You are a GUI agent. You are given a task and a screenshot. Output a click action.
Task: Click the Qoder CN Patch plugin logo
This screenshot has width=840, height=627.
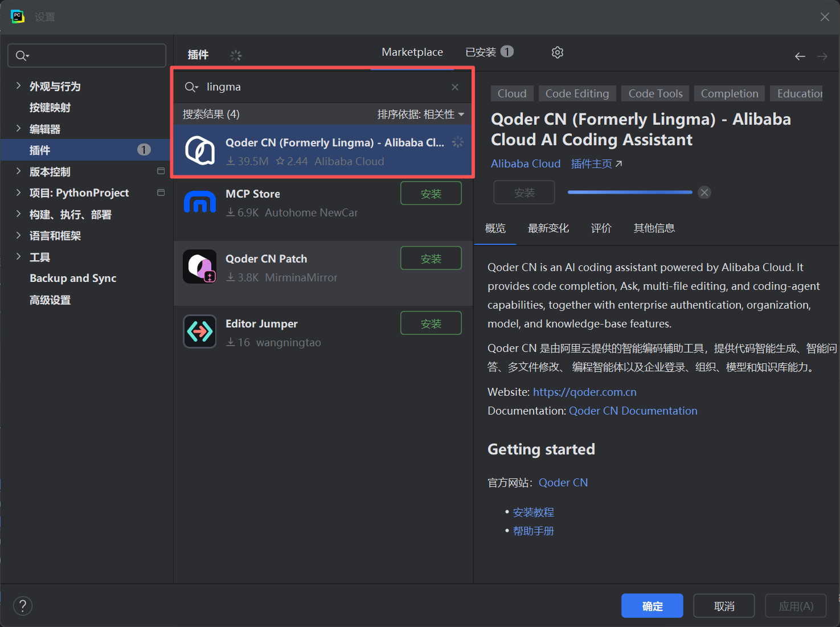(200, 267)
